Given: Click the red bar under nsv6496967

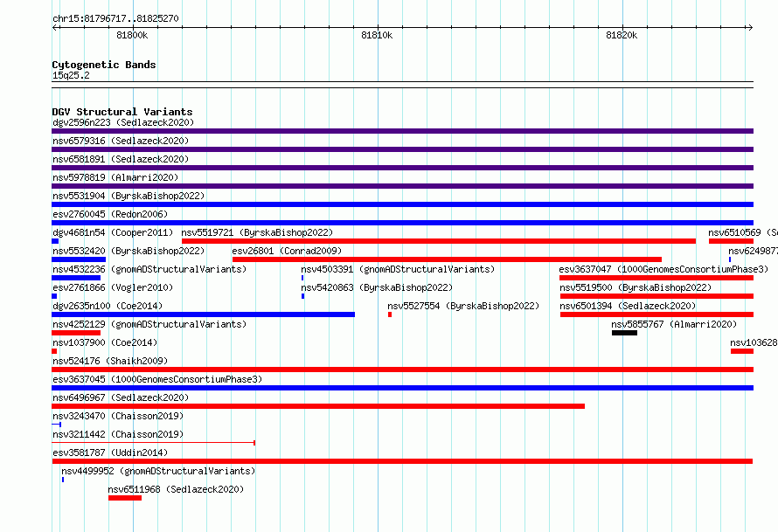Looking at the screenshot, I should pyautogui.click(x=318, y=406).
